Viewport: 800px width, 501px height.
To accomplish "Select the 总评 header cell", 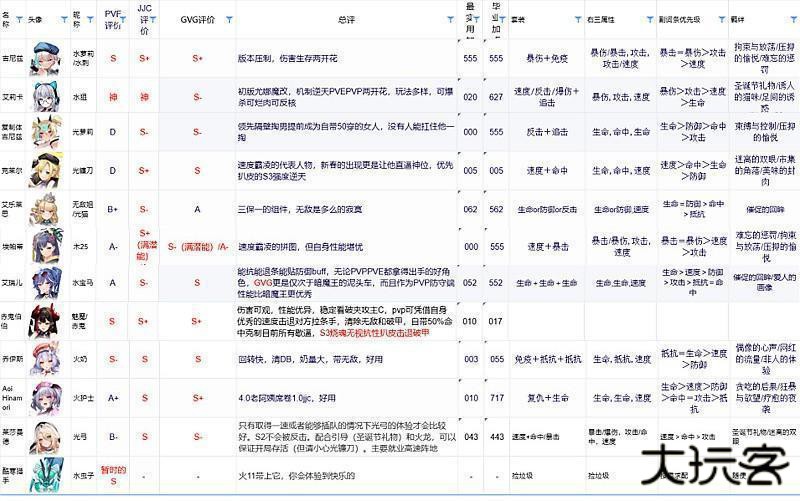I will coord(347,19).
